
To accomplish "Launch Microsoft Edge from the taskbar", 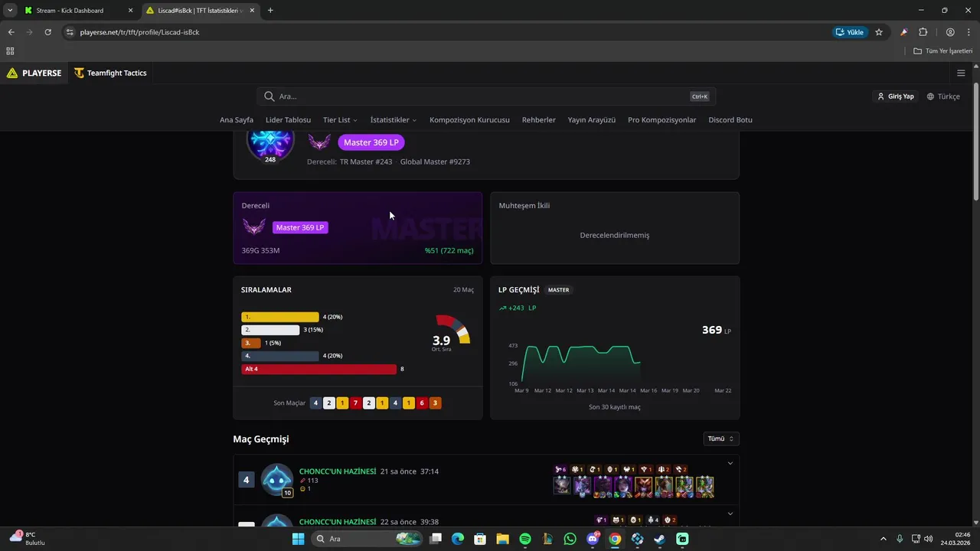I will (458, 539).
